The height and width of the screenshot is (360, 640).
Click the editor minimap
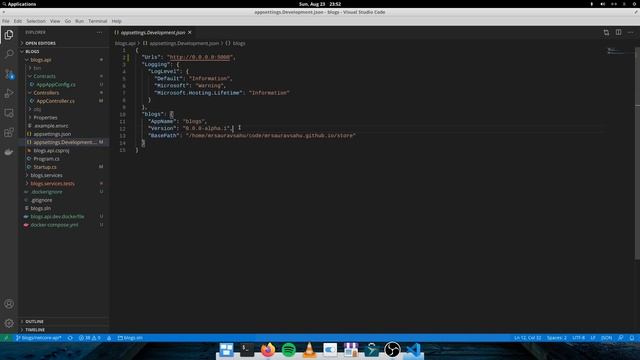click(x=619, y=51)
